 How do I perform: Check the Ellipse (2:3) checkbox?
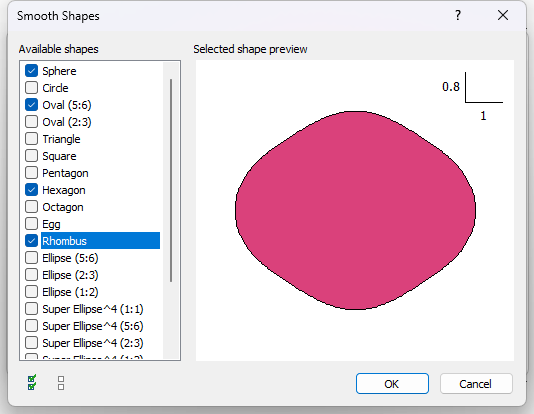coord(31,275)
